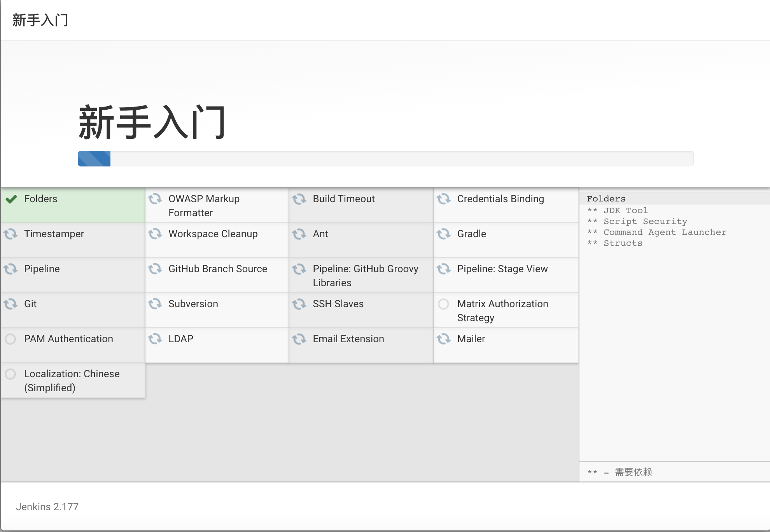
Task: Click Script Security entry in dependency log
Action: coord(645,222)
